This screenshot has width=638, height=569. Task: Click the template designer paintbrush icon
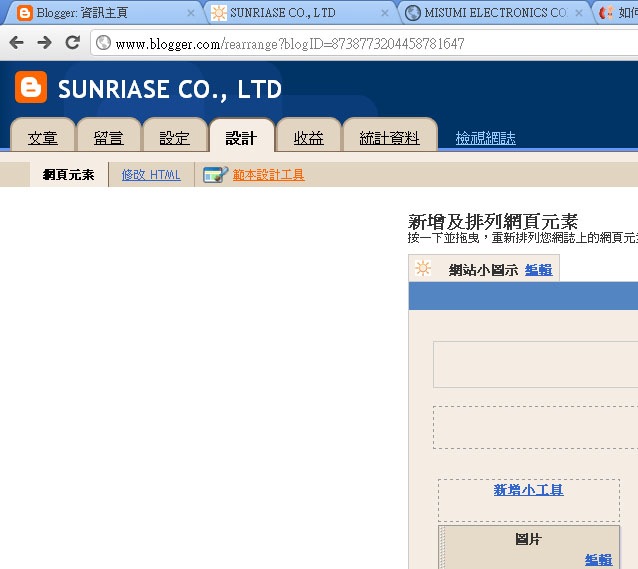[x=215, y=175]
